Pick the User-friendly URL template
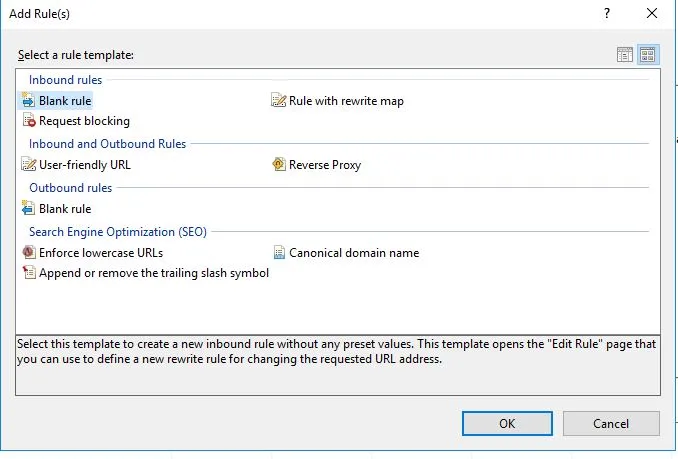This screenshot has height=459, width=678. click(84, 165)
